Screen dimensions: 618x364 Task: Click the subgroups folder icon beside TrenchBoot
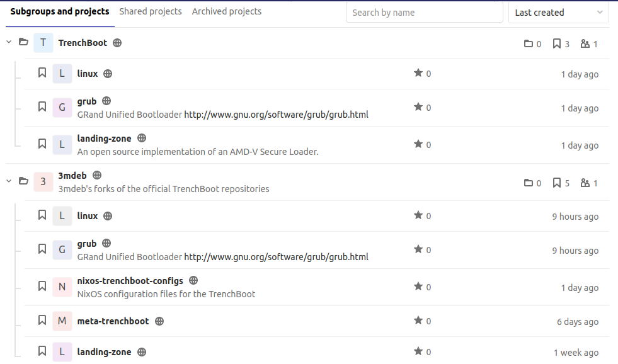23,42
